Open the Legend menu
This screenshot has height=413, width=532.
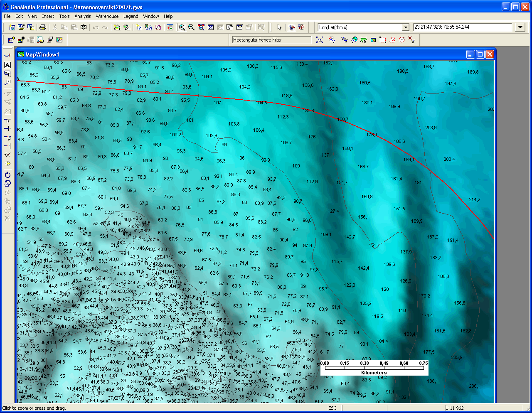[x=131, y=16]
